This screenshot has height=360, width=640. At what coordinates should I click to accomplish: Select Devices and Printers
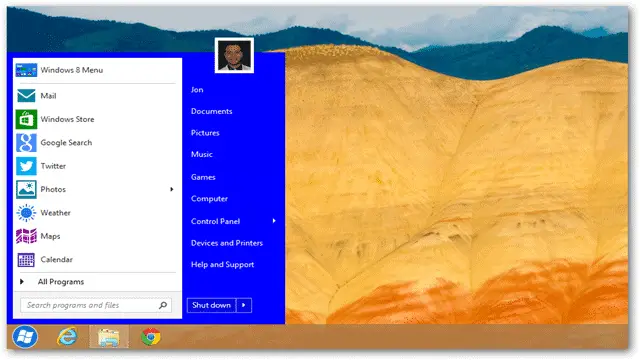[227, 243]
